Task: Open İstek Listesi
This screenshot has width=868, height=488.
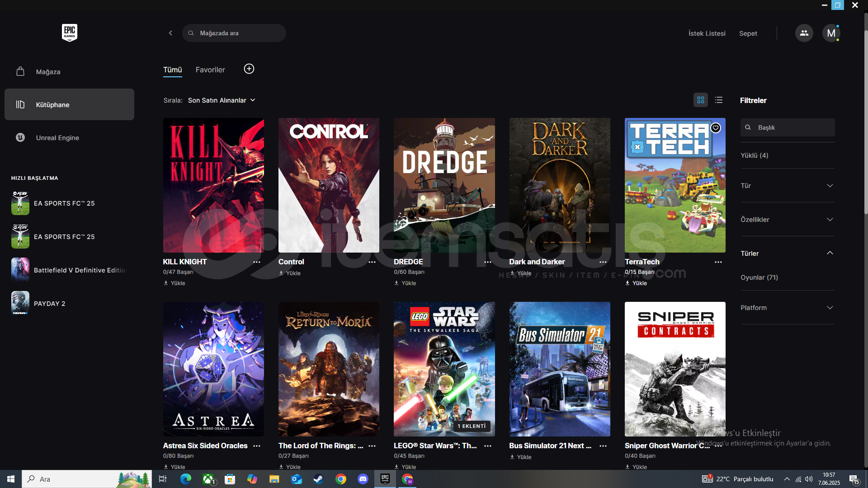Action: (x=707, y=33)
